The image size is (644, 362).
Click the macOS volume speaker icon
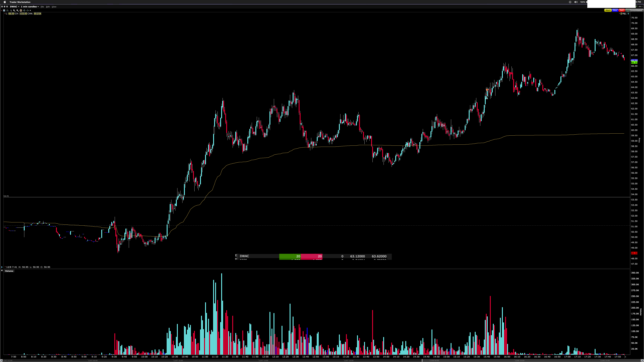(x=576, y=2)
